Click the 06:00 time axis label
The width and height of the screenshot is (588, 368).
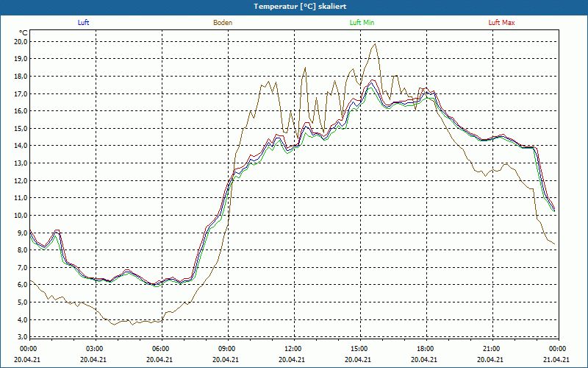(162, 349)
